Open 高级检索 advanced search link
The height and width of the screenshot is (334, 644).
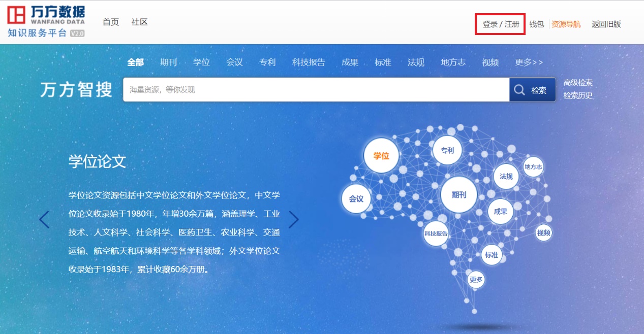tap(578, 83)
